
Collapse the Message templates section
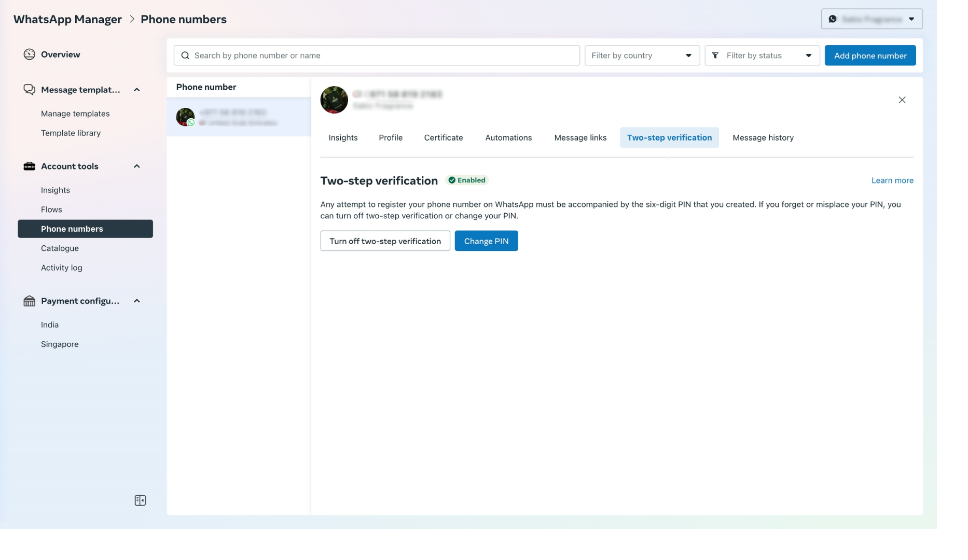point(137,90)
